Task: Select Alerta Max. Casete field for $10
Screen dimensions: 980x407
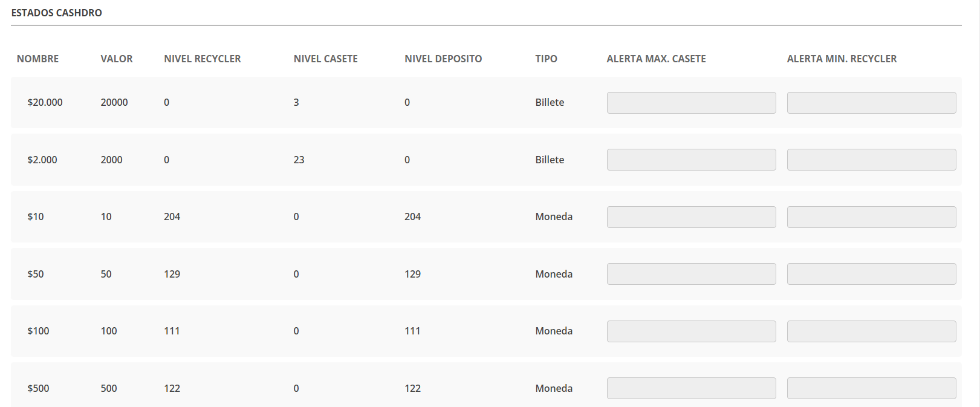Action: coord(691,217)
